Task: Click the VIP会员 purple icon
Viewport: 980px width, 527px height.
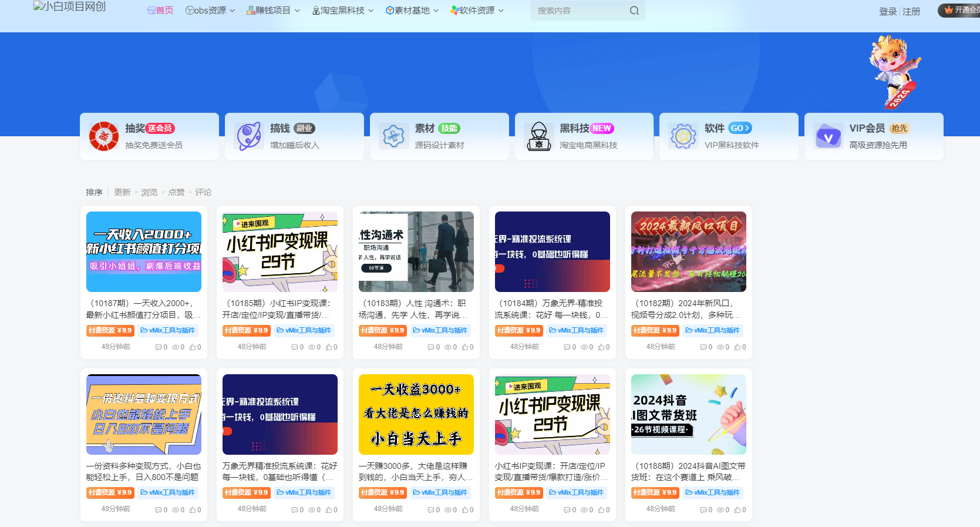Action: click(x=829, y=136)
